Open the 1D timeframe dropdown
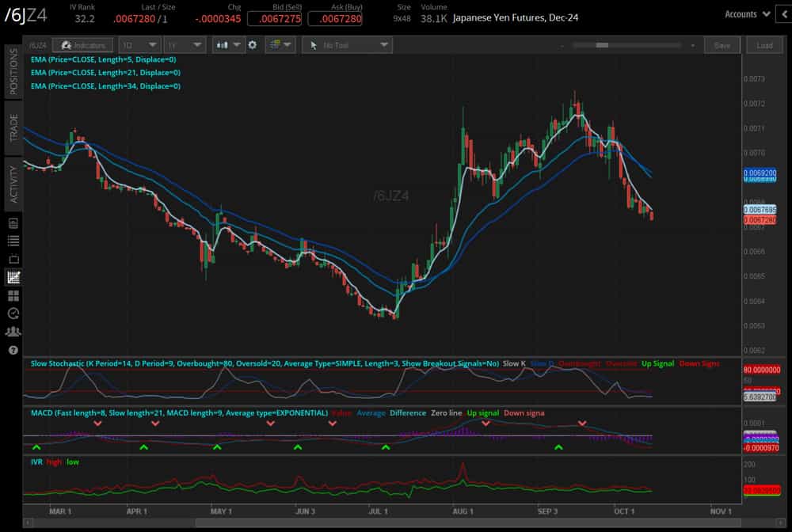This screenshot has width=792, height=532. coord(139,45)
